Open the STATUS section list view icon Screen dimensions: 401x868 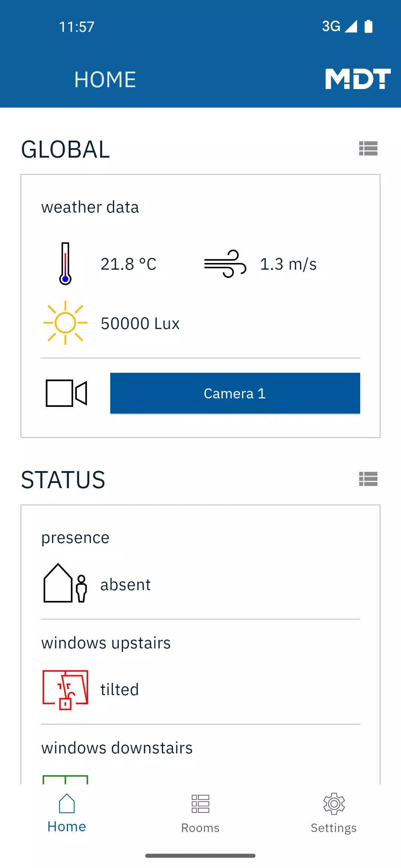coord(368,479)
